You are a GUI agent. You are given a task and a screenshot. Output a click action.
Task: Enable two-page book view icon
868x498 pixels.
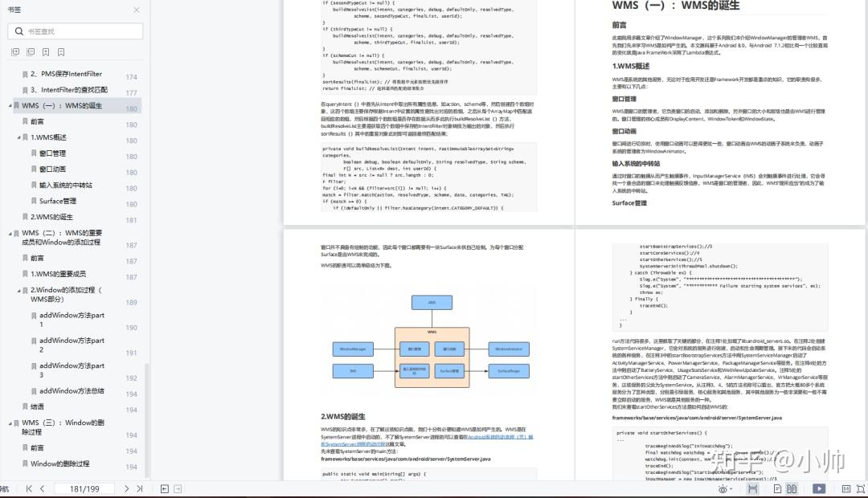(x=792, y=488)
